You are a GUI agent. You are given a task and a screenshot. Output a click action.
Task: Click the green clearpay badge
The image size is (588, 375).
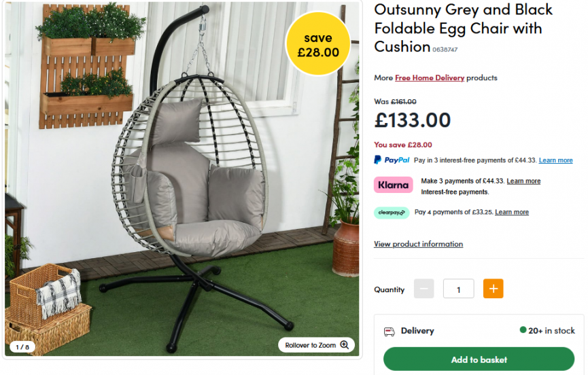[392, 213]
